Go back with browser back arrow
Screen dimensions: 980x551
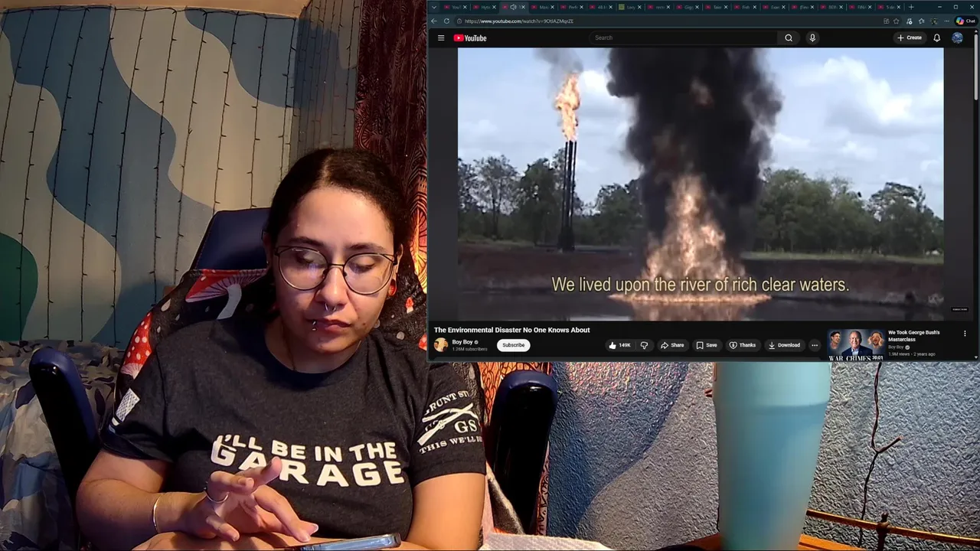434,21
